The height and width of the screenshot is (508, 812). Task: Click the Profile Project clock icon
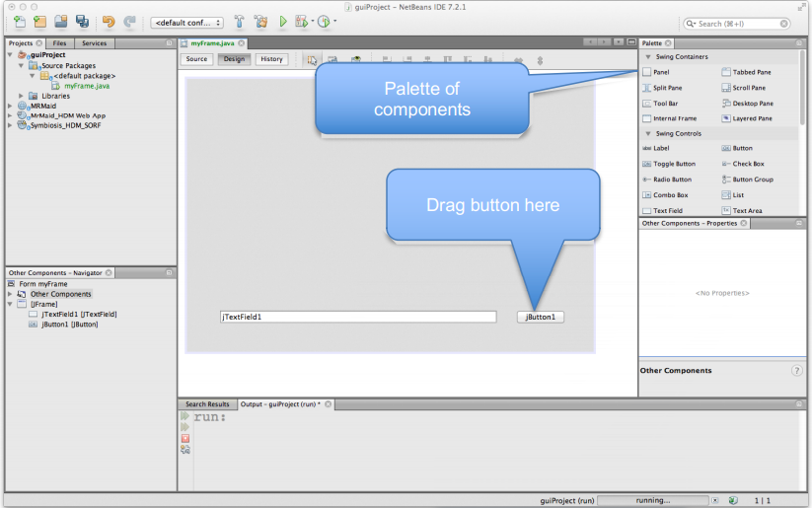(x=324, y=22)
